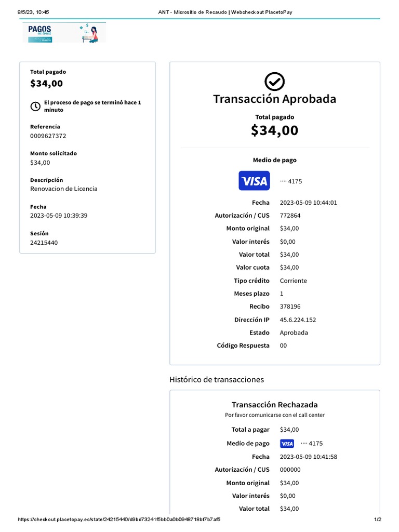Click the rejected transaction date 10:41:58
Image resolution: width=399 pixels, height=532 pixels.
[309, 457]
